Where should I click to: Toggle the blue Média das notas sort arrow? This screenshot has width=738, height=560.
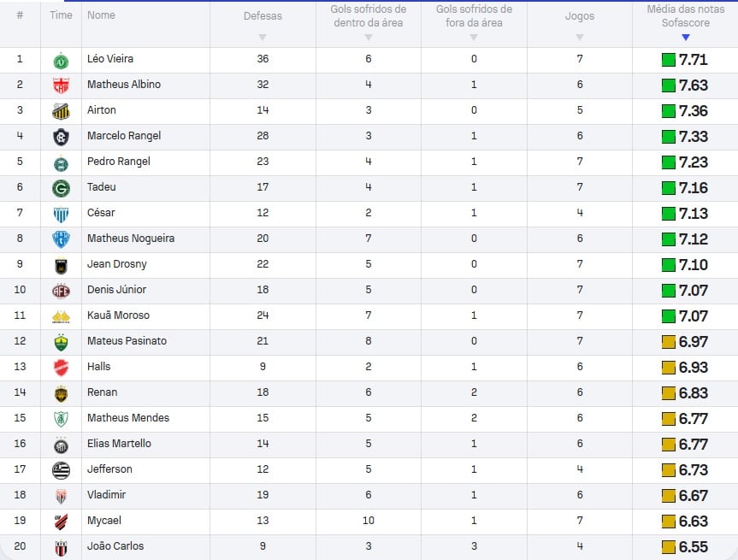685,37
